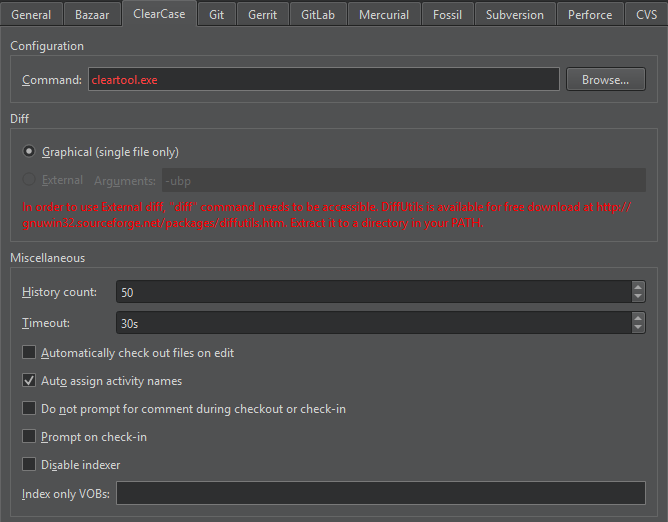This screenshot has width=668, height=522.
Task: Open the General tab
Action: pos(31,15)
